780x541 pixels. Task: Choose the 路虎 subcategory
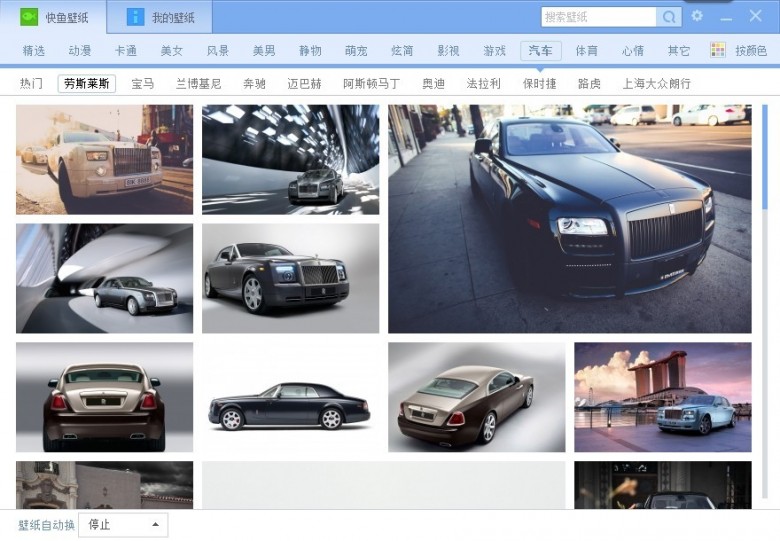[x=589, y=84]
